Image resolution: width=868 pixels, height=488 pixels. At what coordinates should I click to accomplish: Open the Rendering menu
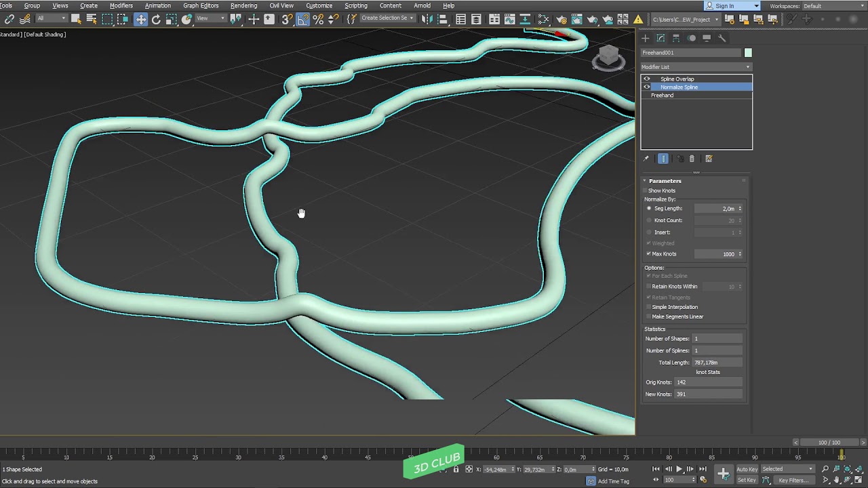point(243,5)
